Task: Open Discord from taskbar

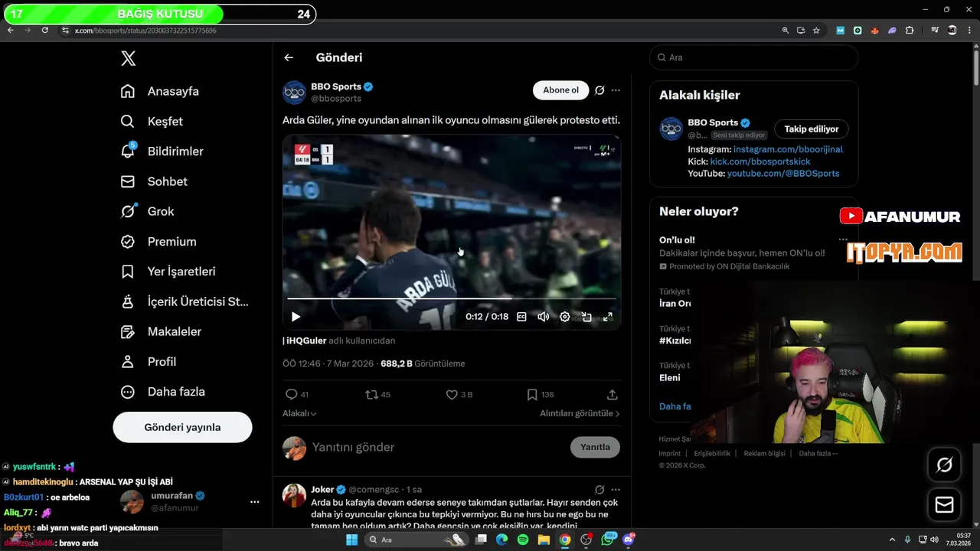Action: 629,540
